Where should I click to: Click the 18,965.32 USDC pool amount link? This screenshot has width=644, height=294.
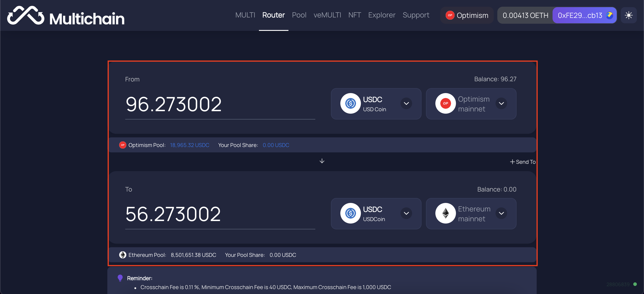point(189,145)
